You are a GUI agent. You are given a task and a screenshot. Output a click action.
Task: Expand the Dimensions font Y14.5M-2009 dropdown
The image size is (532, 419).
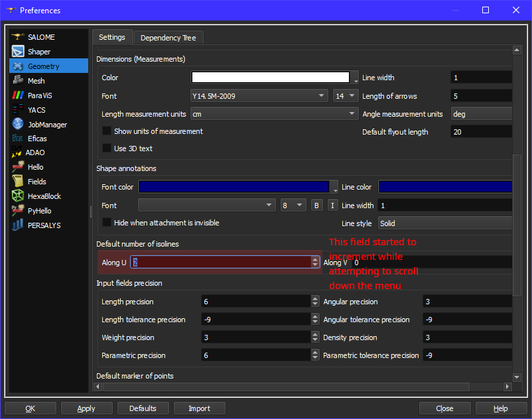tap(259, 96)
